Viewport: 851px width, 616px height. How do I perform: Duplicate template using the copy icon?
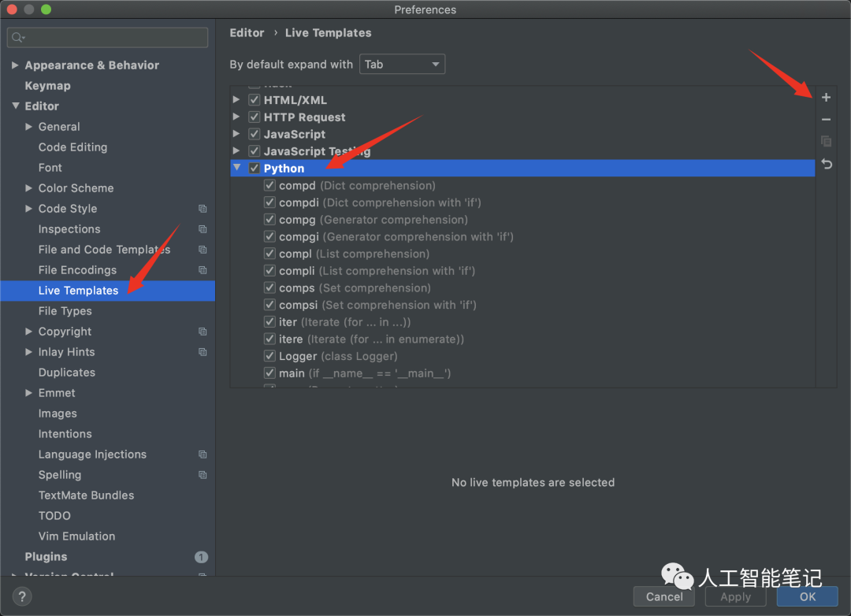[826, 141]
